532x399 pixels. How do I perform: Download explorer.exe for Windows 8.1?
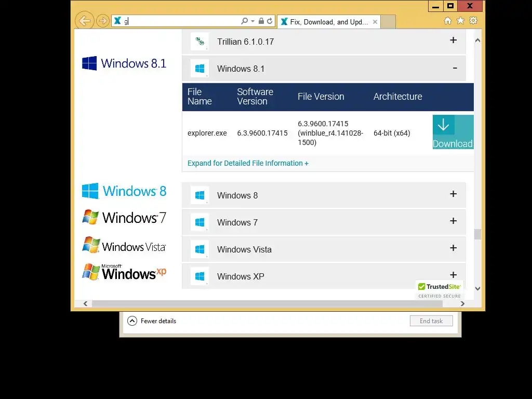click(453, 132)
